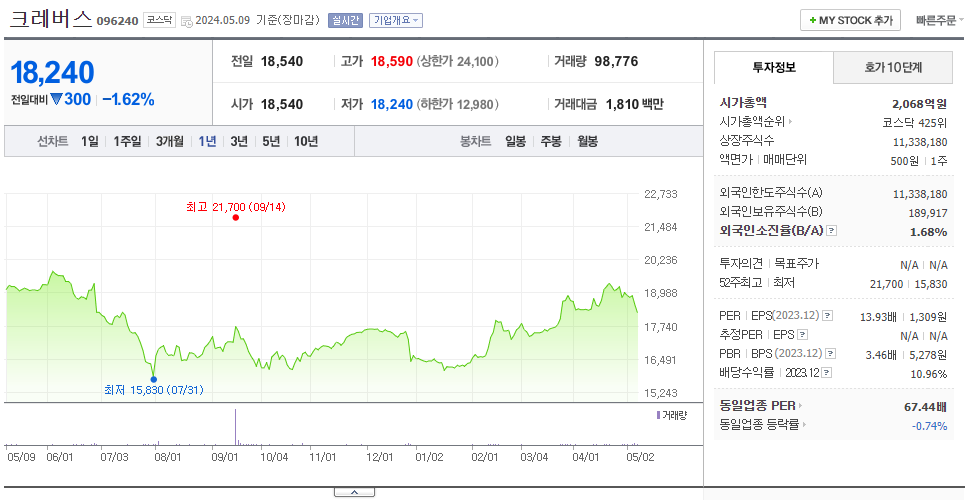Click the 최저 15,830 (07/31) chart label
968x500 pixels.
(x=154, y=390)
